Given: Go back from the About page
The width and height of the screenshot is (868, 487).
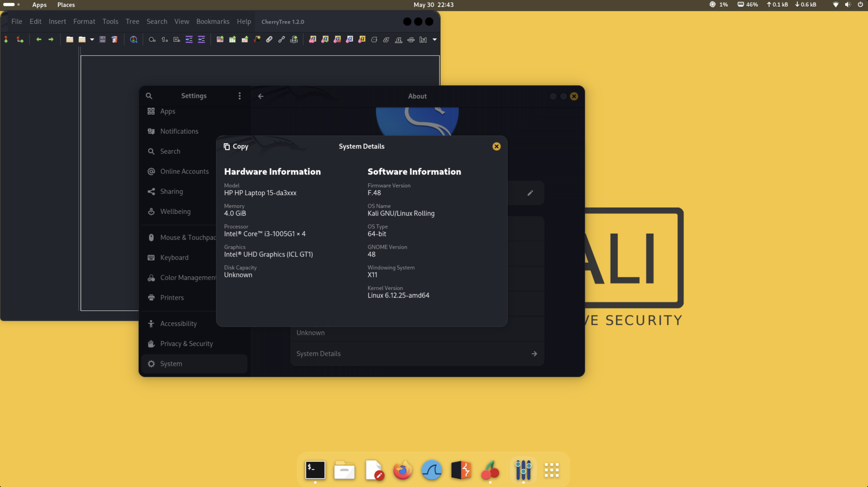Looking at the screenshot, I should 260,96.
